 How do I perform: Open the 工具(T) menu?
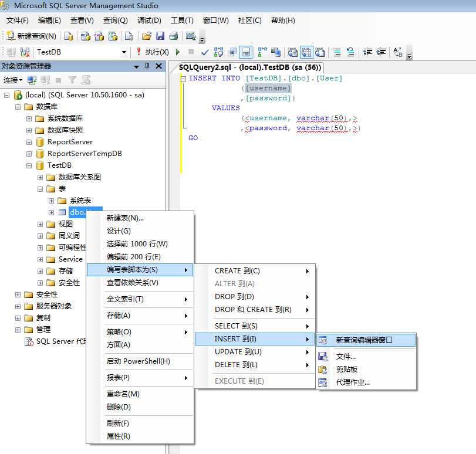(x=182, y=21)
